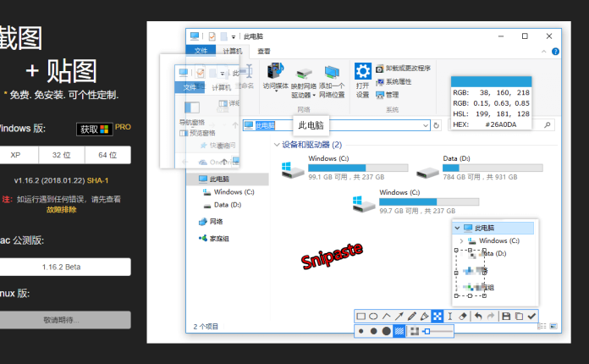Click the 添加一个网络位置 icon
This screenshot has height=364, width=589.
point(332,73)
